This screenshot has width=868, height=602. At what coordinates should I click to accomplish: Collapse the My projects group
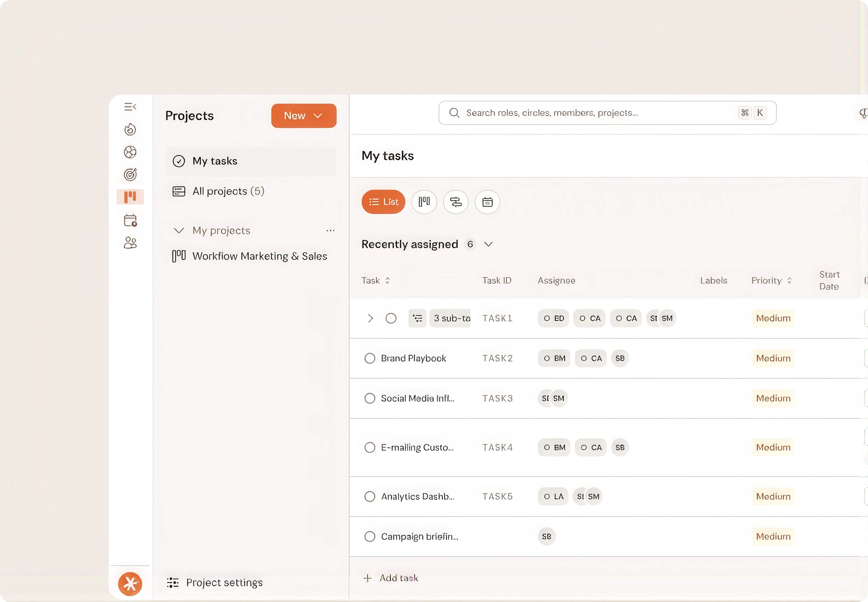pos(179,230)
